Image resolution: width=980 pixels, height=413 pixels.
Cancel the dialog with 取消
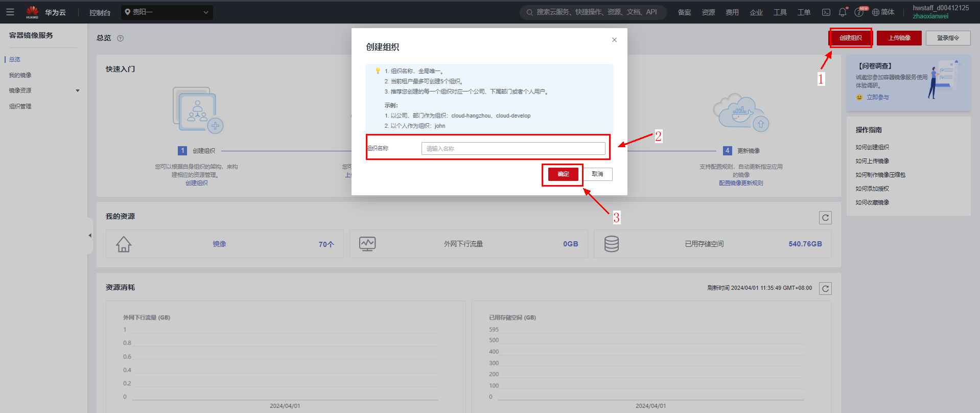[x=598, y=174]
